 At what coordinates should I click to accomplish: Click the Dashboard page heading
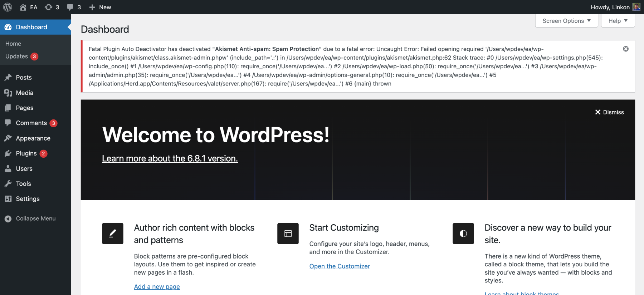pyautogui.click(x=105, y=29)
